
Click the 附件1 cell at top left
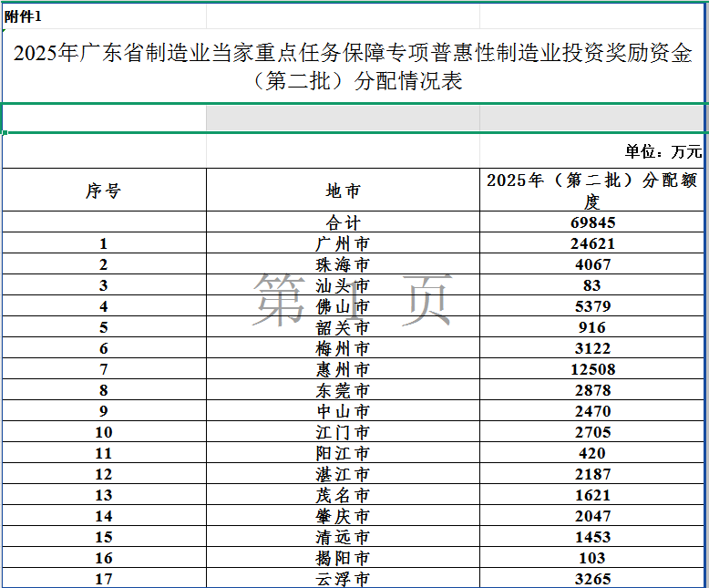24,16
